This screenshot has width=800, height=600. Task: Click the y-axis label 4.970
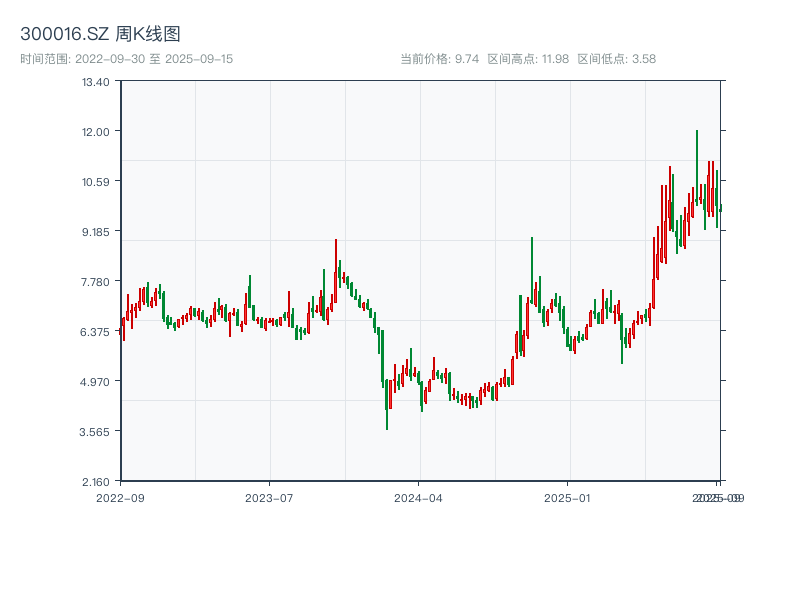coord(95,382)
